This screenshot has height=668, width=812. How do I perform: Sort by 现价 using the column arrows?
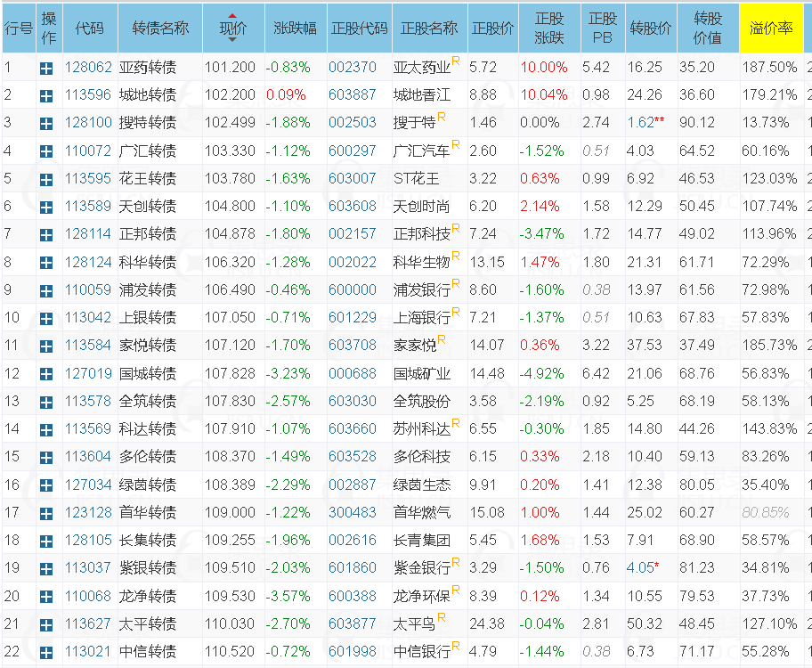(x=232, y=28)
